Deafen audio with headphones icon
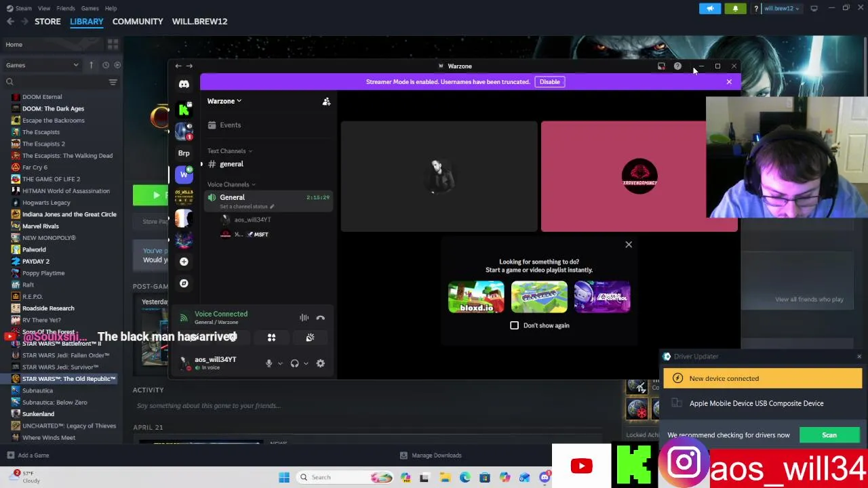The width and height of the screenshot is (868, 488). (294, 363)
